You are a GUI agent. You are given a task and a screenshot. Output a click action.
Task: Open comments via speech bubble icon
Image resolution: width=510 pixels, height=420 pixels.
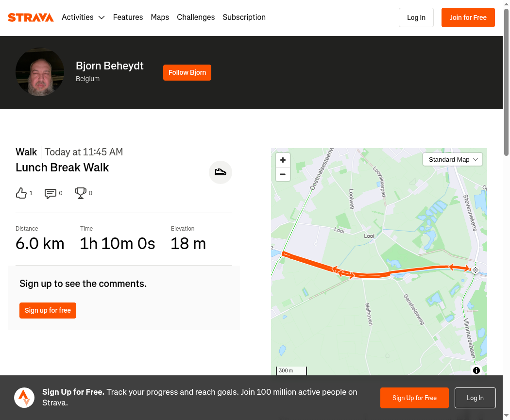pos(51,193)
